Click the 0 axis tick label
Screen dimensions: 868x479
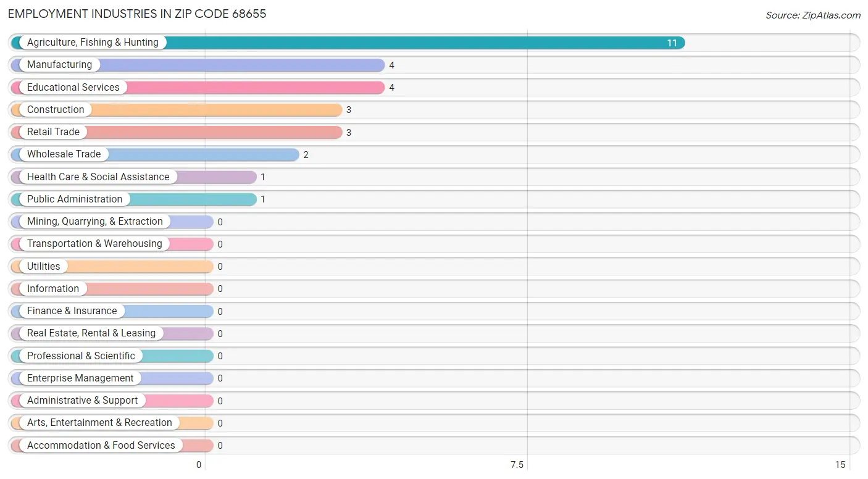(x=199, y=465)
